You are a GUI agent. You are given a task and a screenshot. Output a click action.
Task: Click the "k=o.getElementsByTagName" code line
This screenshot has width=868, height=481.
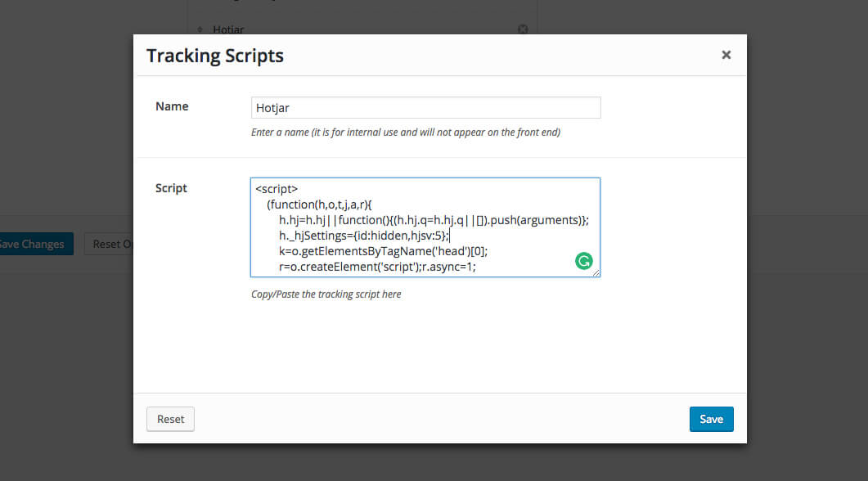click(383, 251)
